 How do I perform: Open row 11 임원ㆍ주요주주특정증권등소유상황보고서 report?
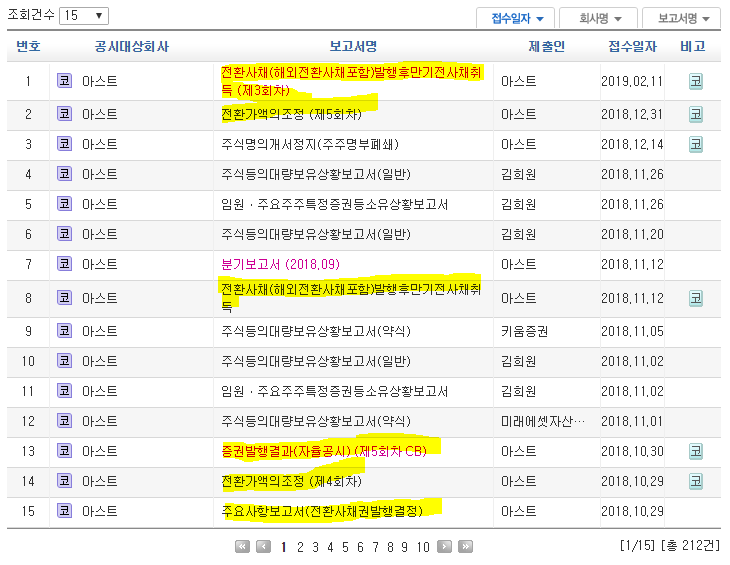coord(334,391)
